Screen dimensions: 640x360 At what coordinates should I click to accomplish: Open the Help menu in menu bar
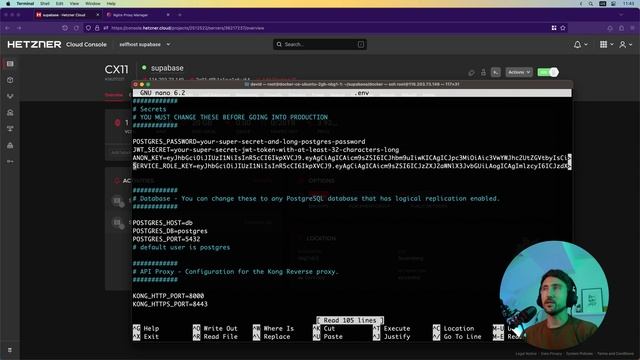111,4
